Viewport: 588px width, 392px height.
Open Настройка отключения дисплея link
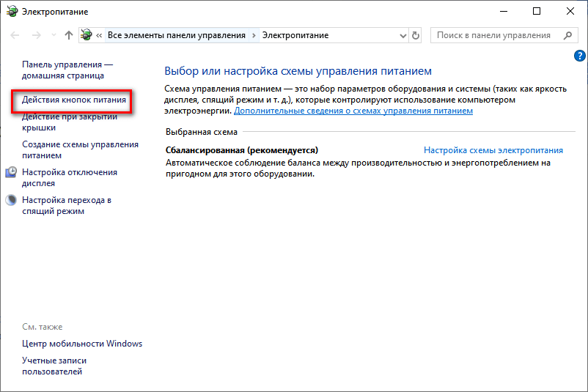[x=70, y=177]
